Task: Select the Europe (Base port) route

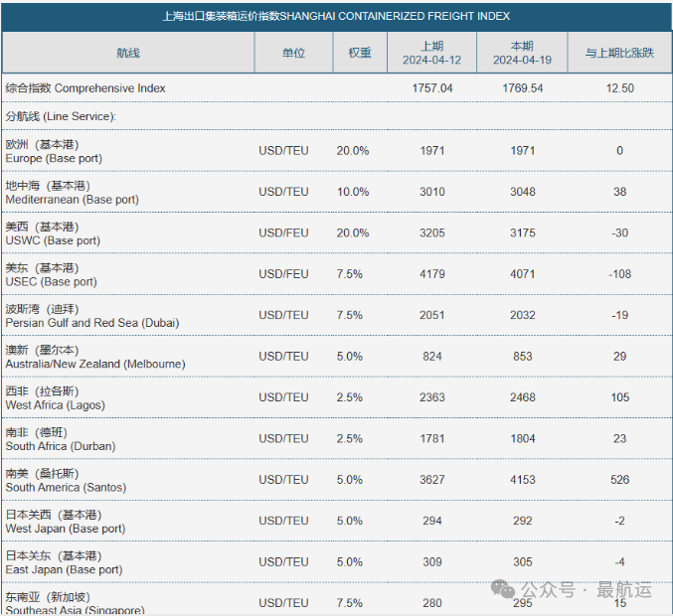Action: (54, 151)
